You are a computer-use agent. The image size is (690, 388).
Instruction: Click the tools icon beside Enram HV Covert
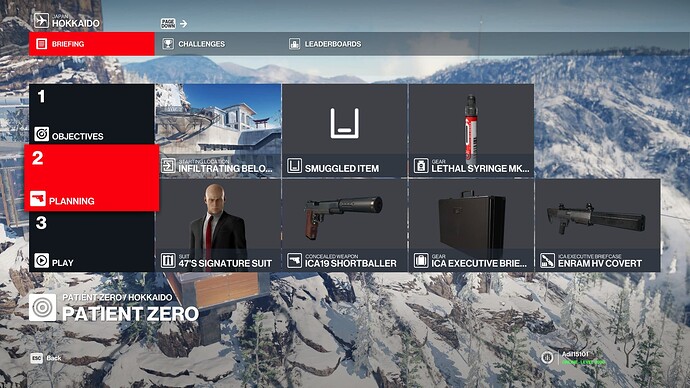[547, 260]
